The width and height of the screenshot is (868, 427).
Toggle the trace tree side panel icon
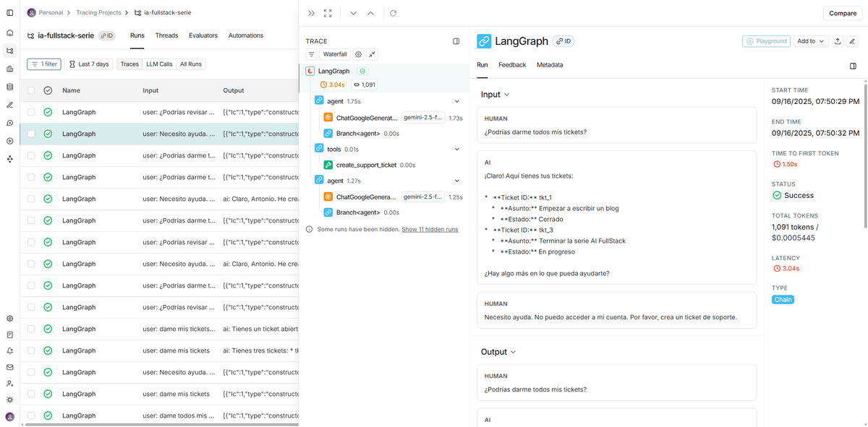[x=456, y=41]
